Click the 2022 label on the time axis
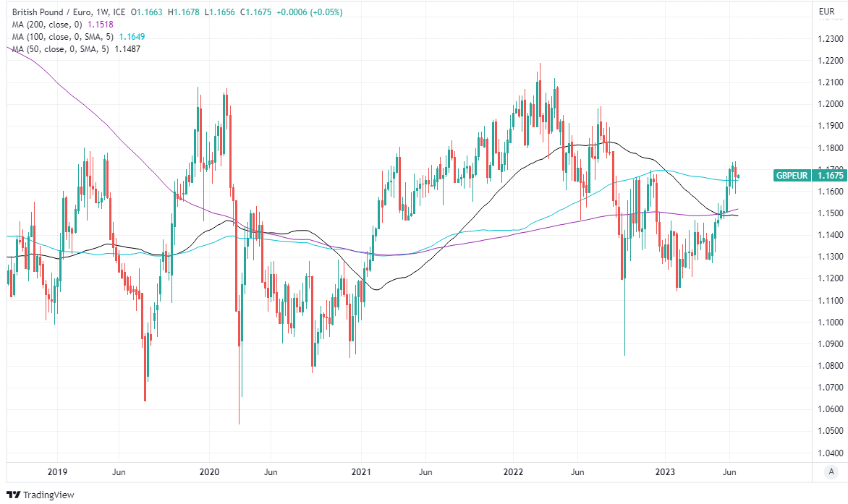The width and height of the screenshot is (848, 504). 513,472
